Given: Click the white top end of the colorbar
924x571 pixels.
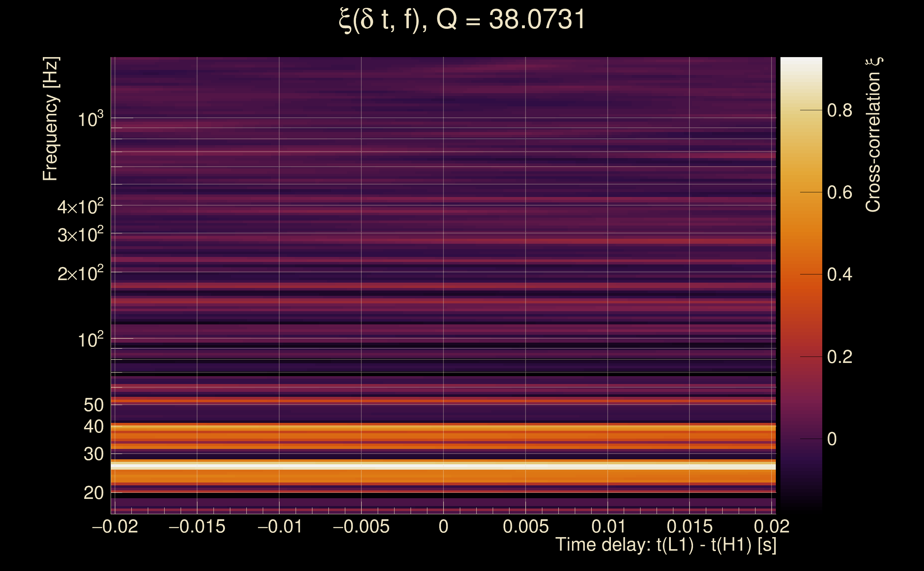Looking at the screenshot, I should pos(801,64).
